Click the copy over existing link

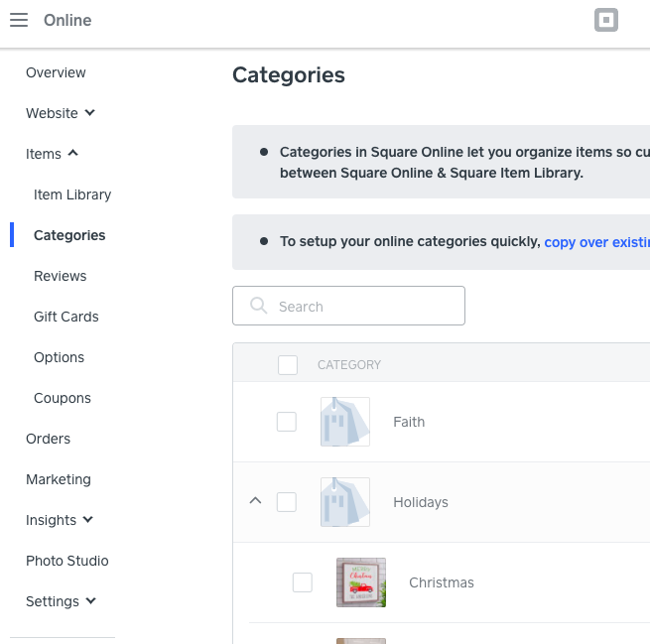tap(596, 242)
